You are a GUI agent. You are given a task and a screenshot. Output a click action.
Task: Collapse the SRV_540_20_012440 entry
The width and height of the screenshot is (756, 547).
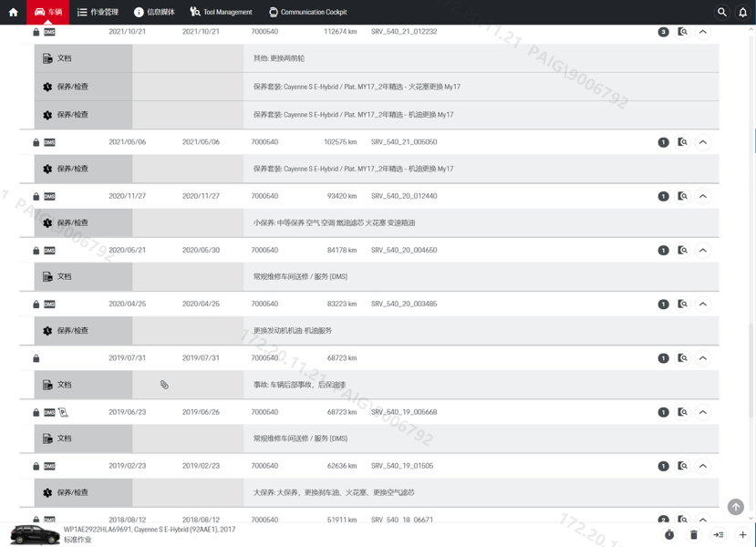703,196
